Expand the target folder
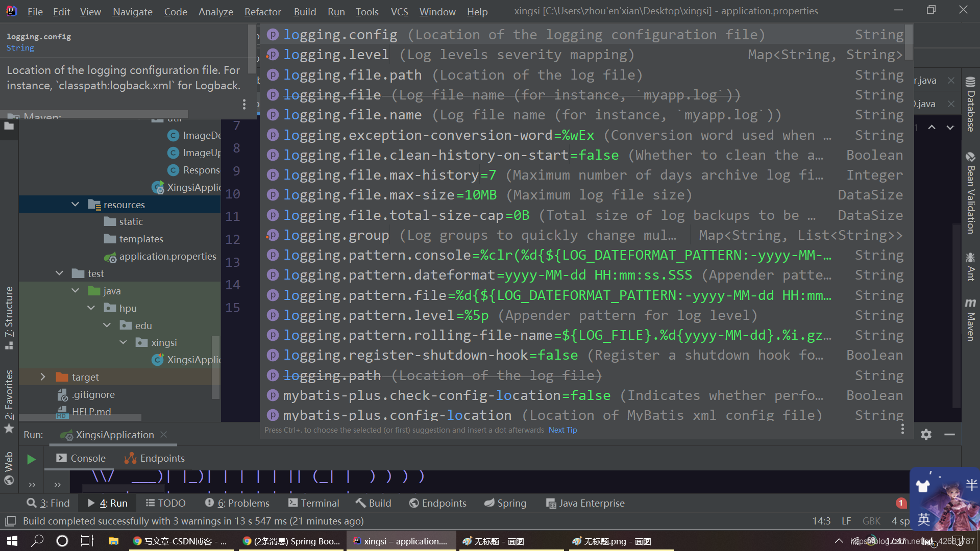Image resolution: width=980 pixels, height=551 pixels. (43, 377)
